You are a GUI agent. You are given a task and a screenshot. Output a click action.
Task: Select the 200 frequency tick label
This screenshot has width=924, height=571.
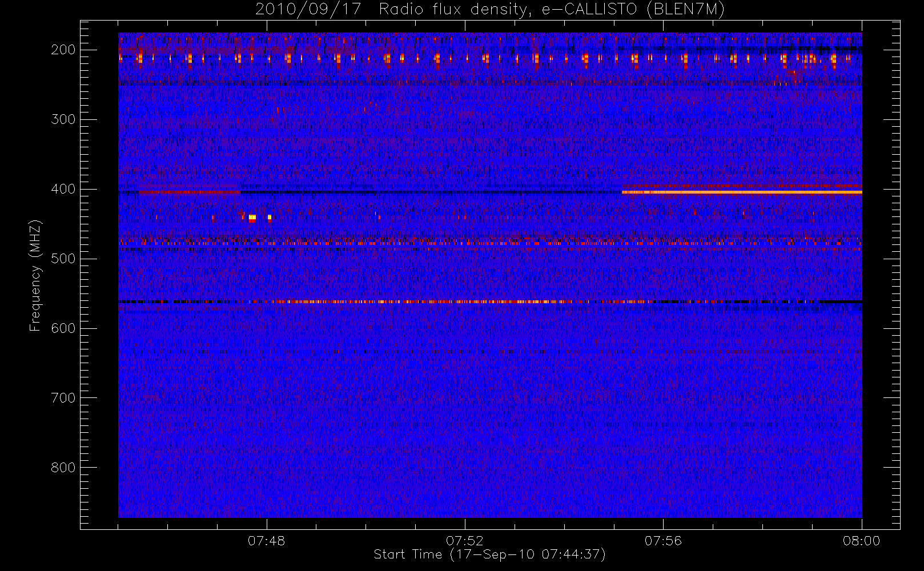tap(63, 50)
